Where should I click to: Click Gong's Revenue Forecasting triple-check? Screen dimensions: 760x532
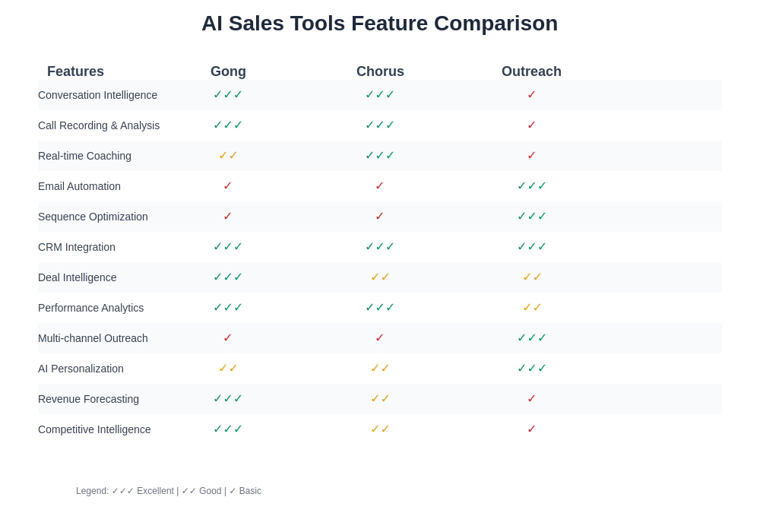tap(228, 399)
